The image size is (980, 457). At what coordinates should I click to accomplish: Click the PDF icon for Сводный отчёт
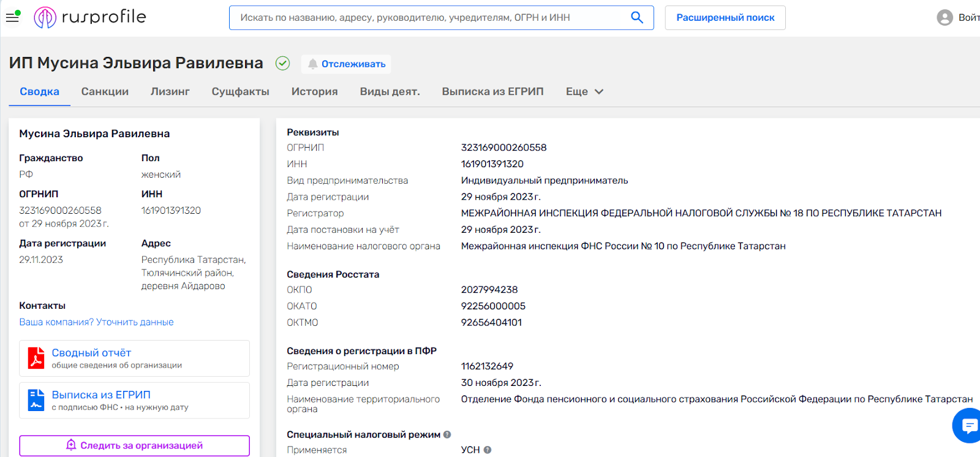pos(36,358)
